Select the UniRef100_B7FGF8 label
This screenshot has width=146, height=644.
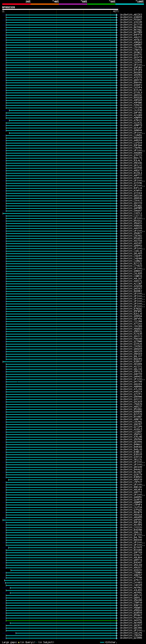pyautogui.click(x=131, y=70)
